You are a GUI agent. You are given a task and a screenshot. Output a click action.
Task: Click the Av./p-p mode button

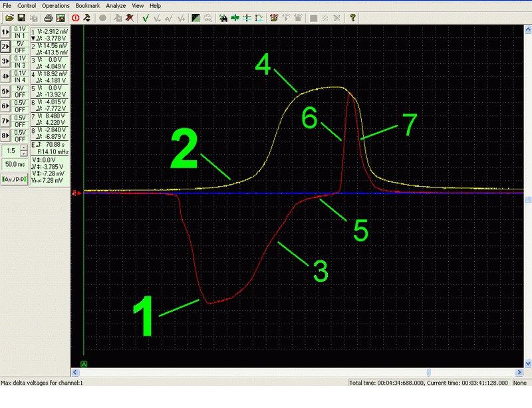click(15, 179)
